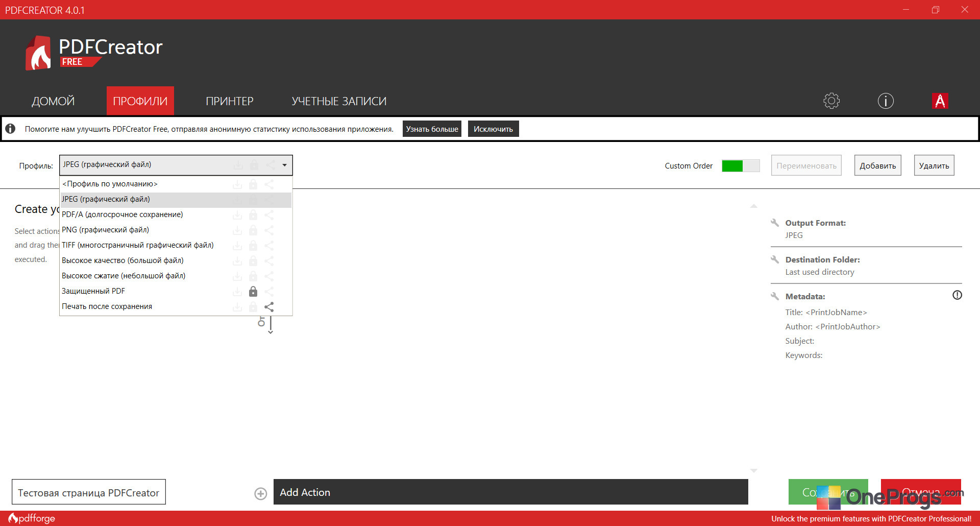Click the scroll down arrow below settings panel

pyautogui.click(x=754, y=470)
